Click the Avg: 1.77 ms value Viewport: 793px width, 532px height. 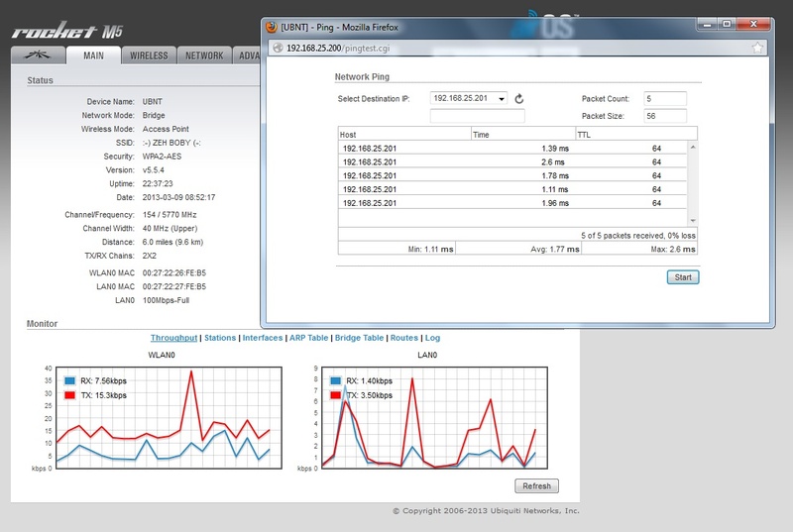click(x=555, y=249)
